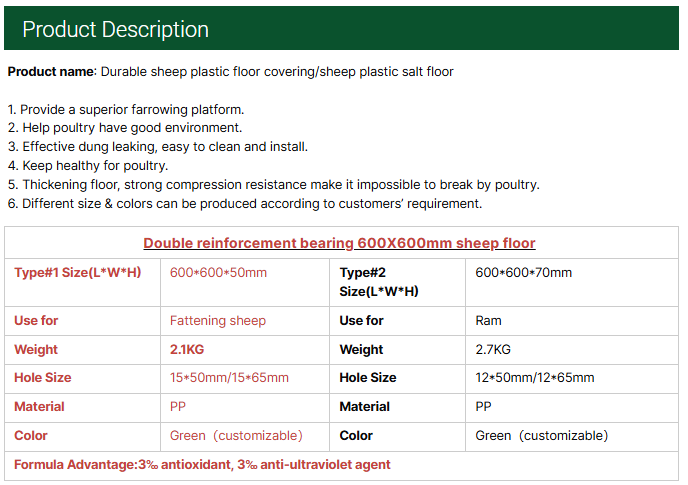Click the bold Product name label
Screen dimensions: 688x485
50,72
